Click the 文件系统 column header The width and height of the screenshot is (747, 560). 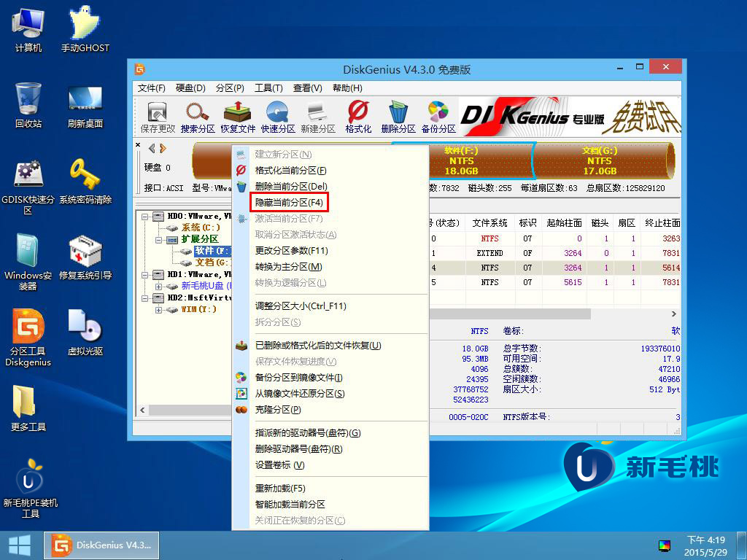click(x=489, y=223)
